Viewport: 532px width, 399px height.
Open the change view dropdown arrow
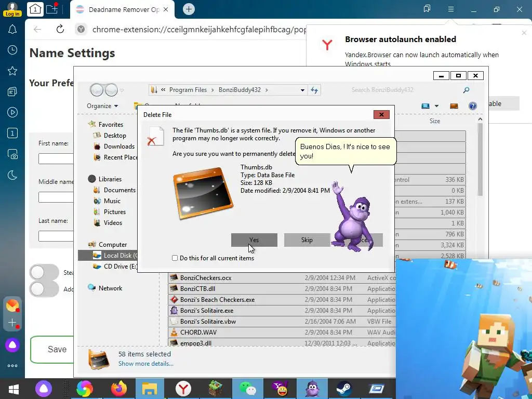click(x=436, y=106)
